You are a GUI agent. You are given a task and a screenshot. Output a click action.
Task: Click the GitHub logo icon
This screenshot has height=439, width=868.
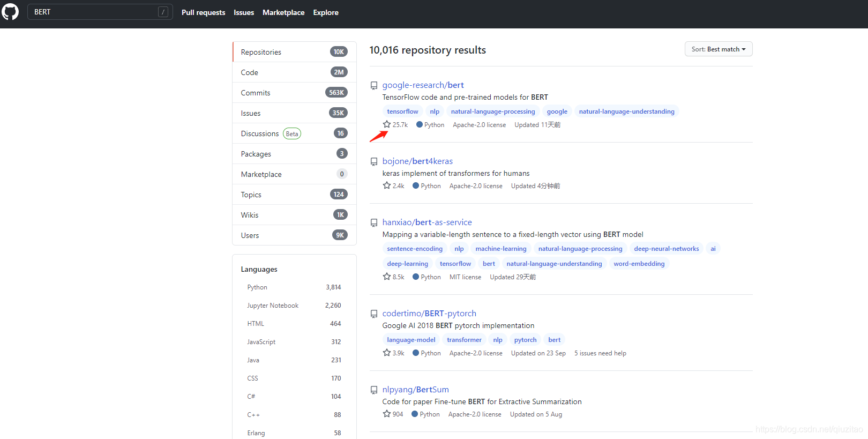click(10, 12)
